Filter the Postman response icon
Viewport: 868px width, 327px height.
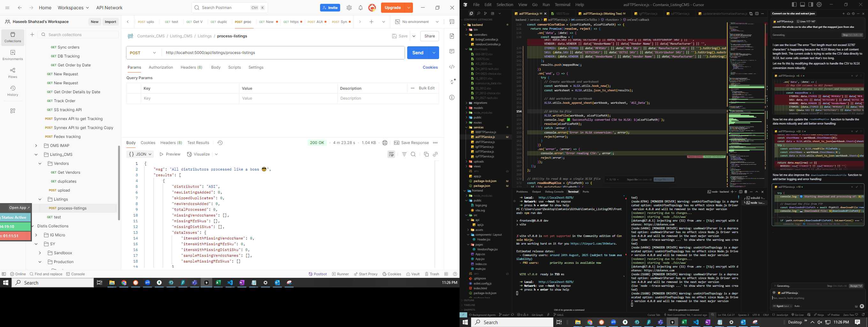(404, 154)
